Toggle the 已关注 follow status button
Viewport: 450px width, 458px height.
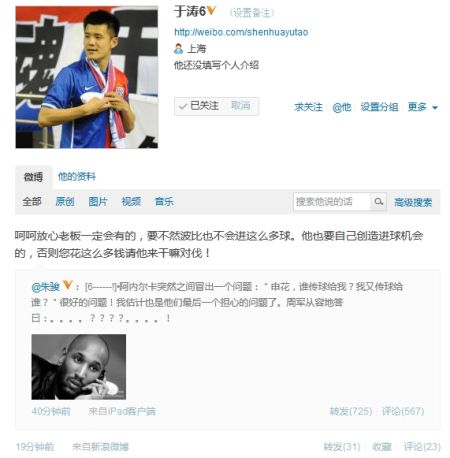tap(199, 106)
